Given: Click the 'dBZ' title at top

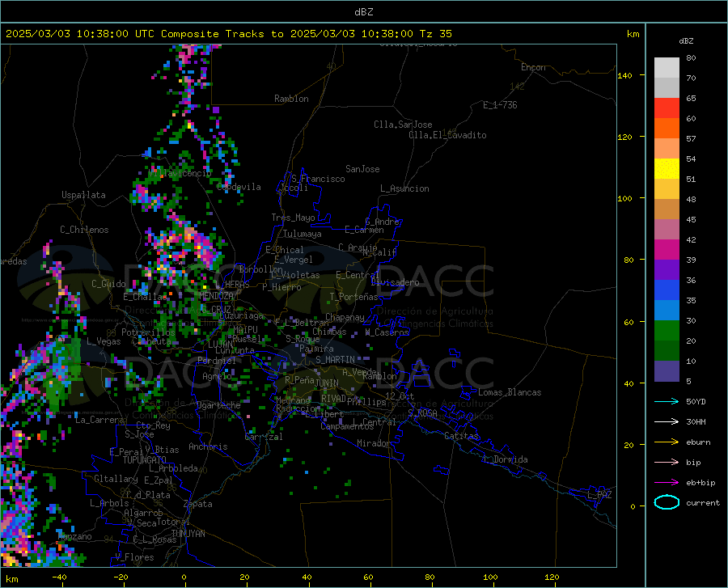Looking at the screenshot, I should click(363, 12).
